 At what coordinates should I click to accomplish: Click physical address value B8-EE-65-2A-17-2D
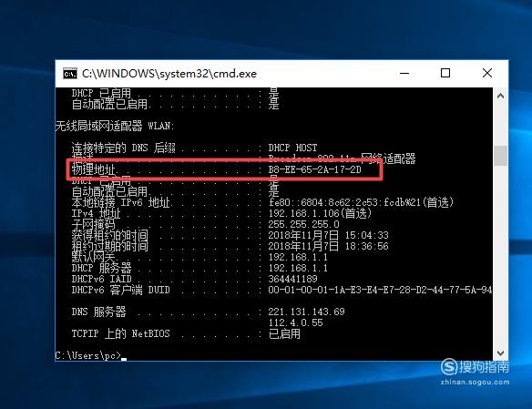314,169
